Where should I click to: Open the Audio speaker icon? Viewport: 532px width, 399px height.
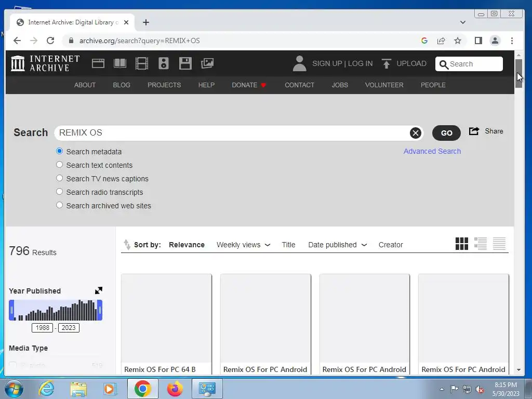click(x=164, y=63)
